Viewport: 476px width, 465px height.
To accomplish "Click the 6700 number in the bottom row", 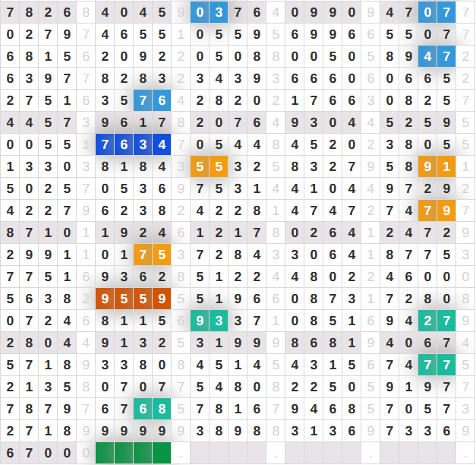I will 38,454.
